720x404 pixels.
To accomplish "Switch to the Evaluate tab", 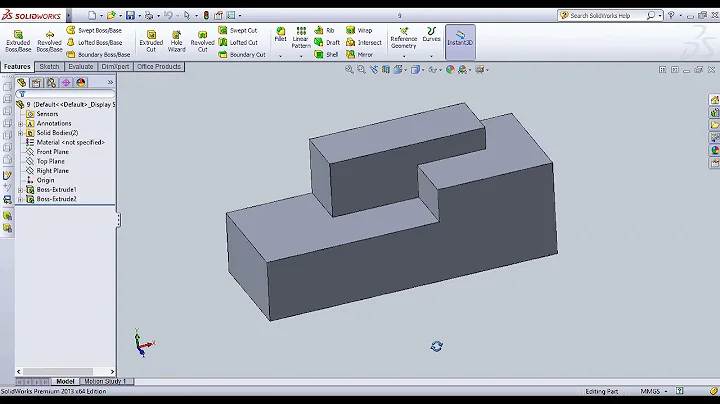I will point(81,67).
